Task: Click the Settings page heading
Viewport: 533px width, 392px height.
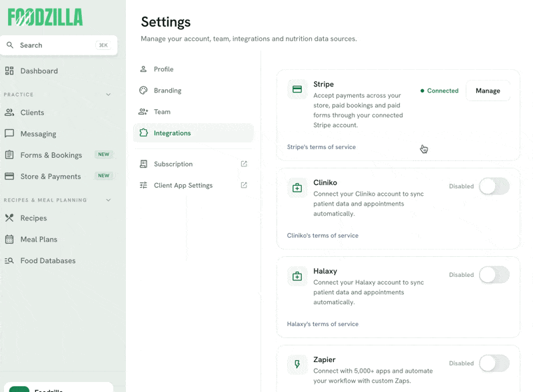Action: coord(165,22)
